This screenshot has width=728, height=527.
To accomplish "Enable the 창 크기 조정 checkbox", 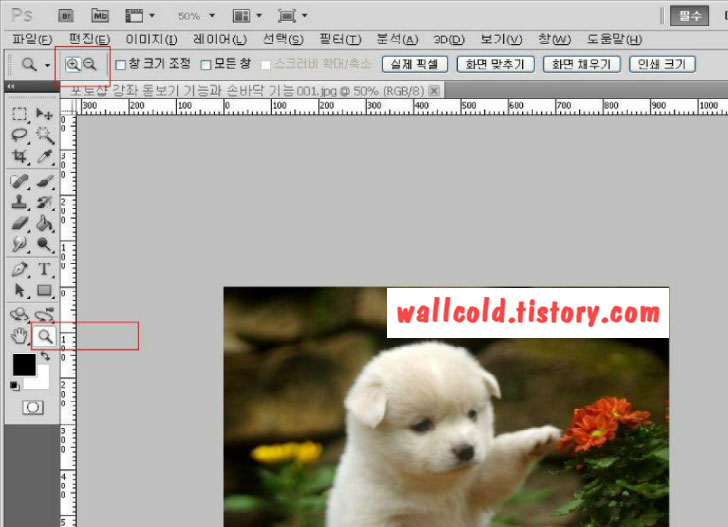I will point(120,65).
